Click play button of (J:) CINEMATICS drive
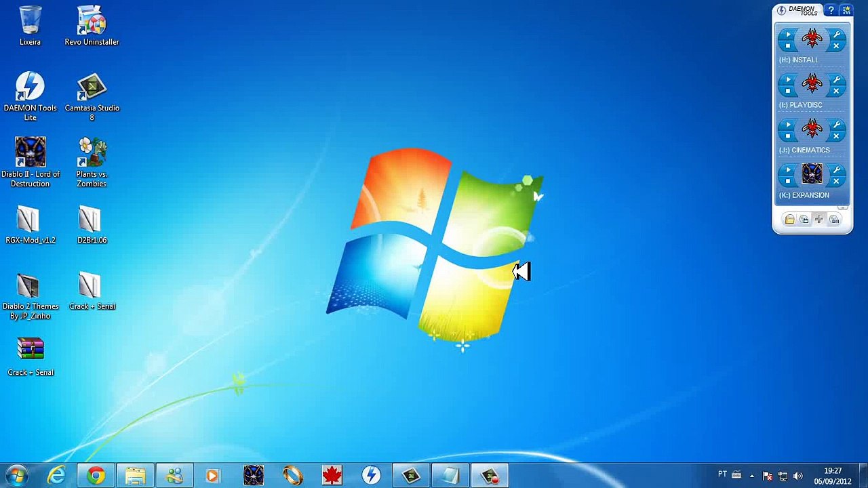This screenshot has width=868, height=488. click(788, 125)
